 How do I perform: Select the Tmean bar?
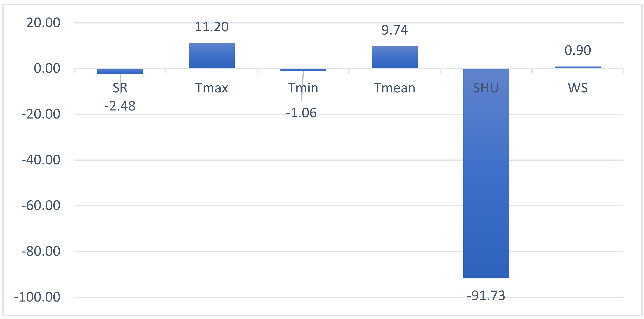(394, 57)
